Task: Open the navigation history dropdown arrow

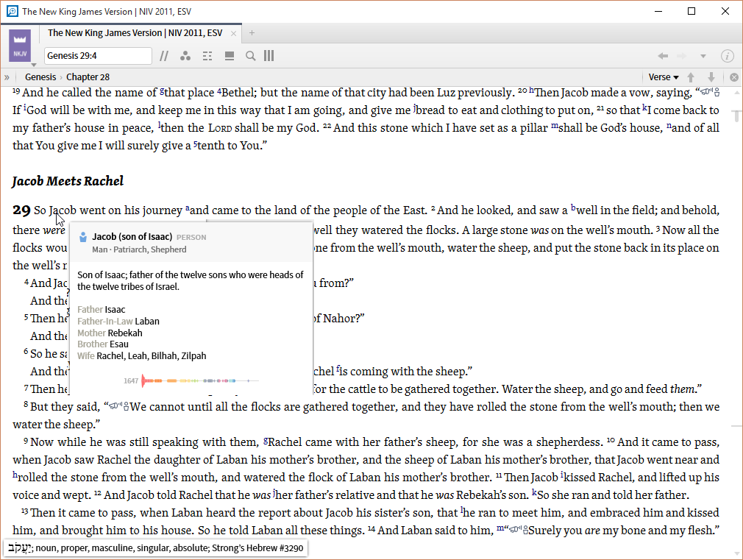Action: pos(703,56)
